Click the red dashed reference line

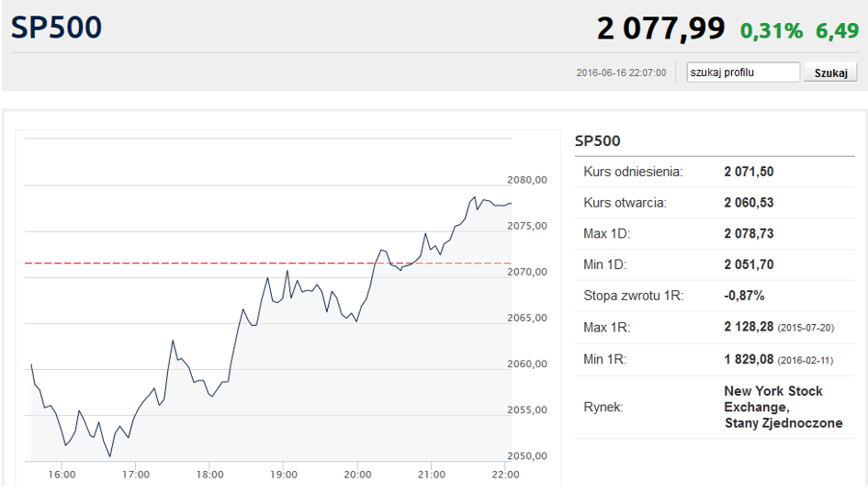coord(268,263)
